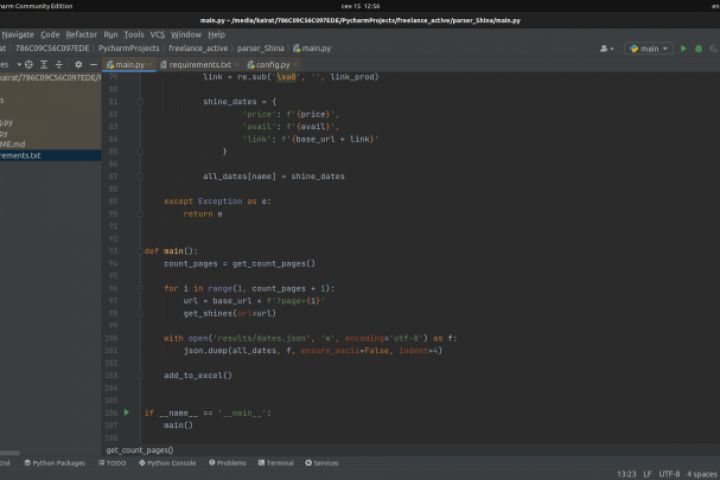Image resolution: width=720 pixels, height=480 pixels.
Task: Click the 13:23 caret position status entry
Action: tap(626, 474)
